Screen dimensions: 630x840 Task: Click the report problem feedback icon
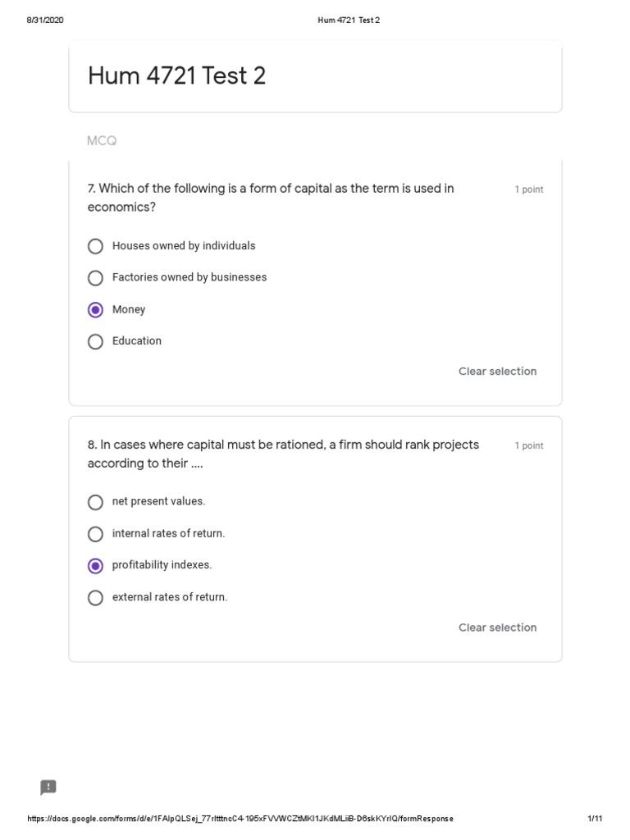[48, 787]
